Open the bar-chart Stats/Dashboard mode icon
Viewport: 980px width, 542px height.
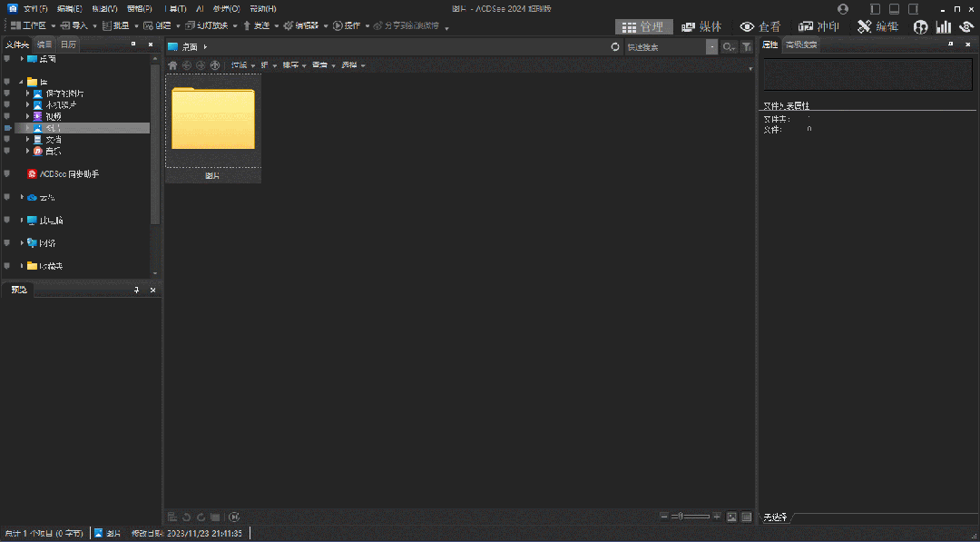tap(943, 27)
